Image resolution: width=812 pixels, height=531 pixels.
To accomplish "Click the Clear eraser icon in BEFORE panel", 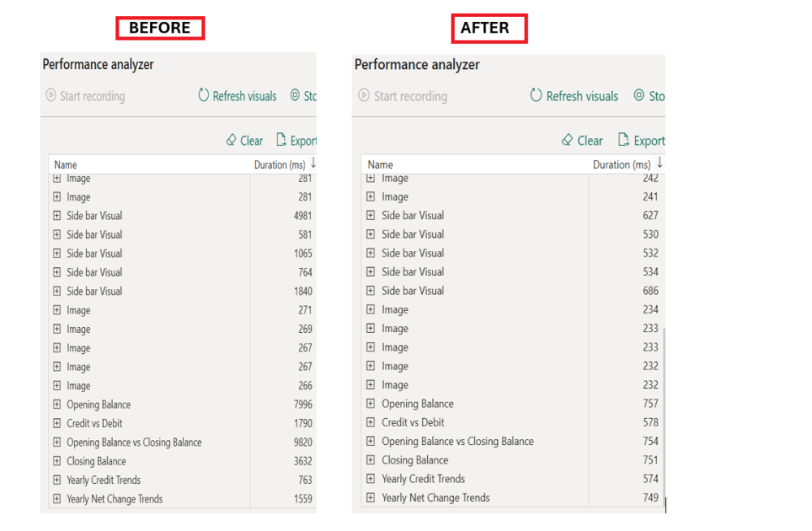I will click(x=231, y=140).
